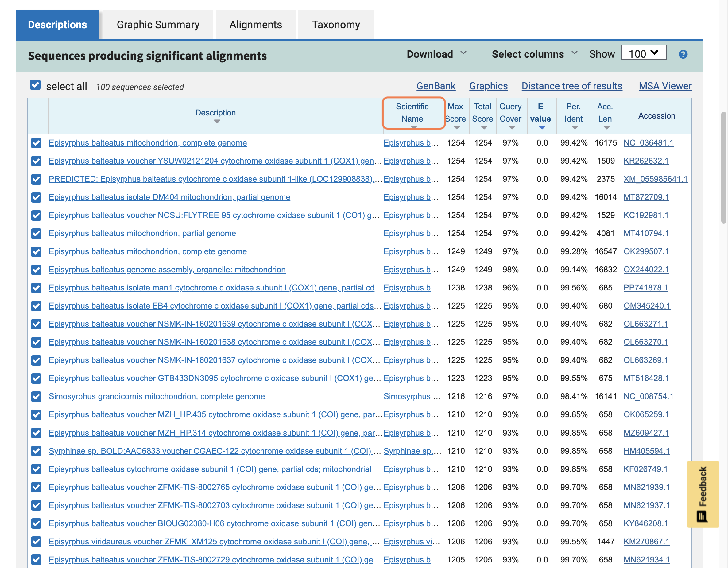This screenshot has height=568, width=728.
Task: Uncheck row with accession KR262632.1
Action: pos(36,161)
